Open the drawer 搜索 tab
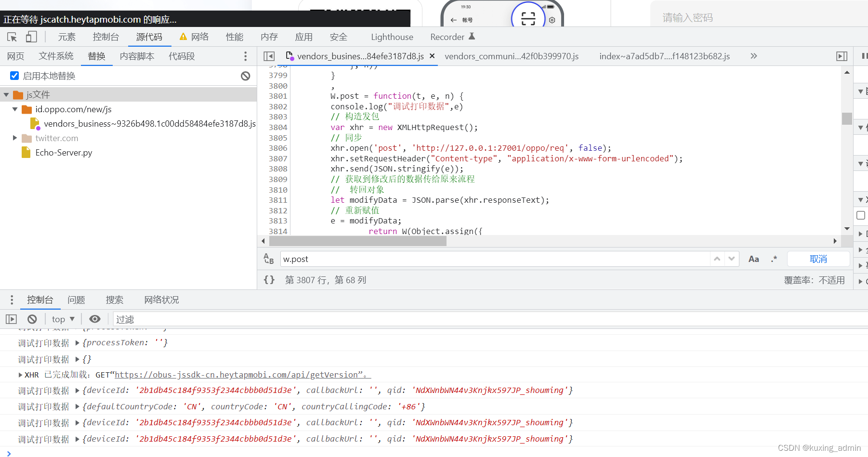 115,300
